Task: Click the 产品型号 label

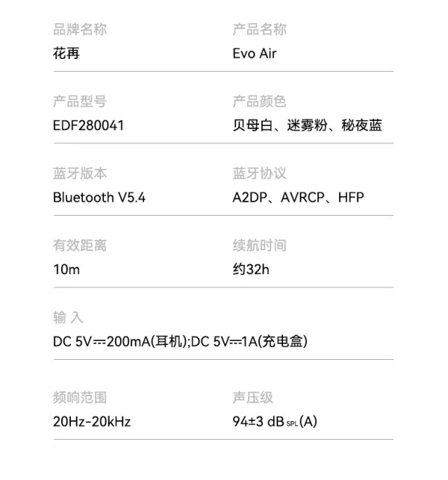Action: (x=80, y=102)
